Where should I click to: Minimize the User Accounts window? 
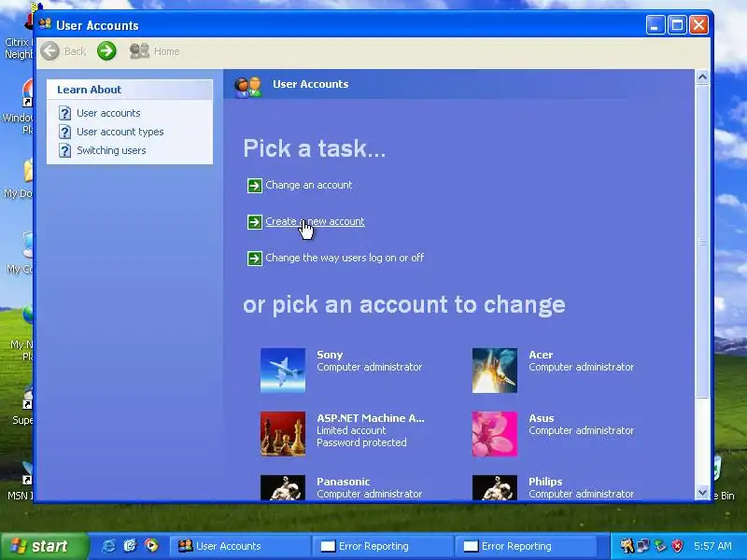[655, 25]
